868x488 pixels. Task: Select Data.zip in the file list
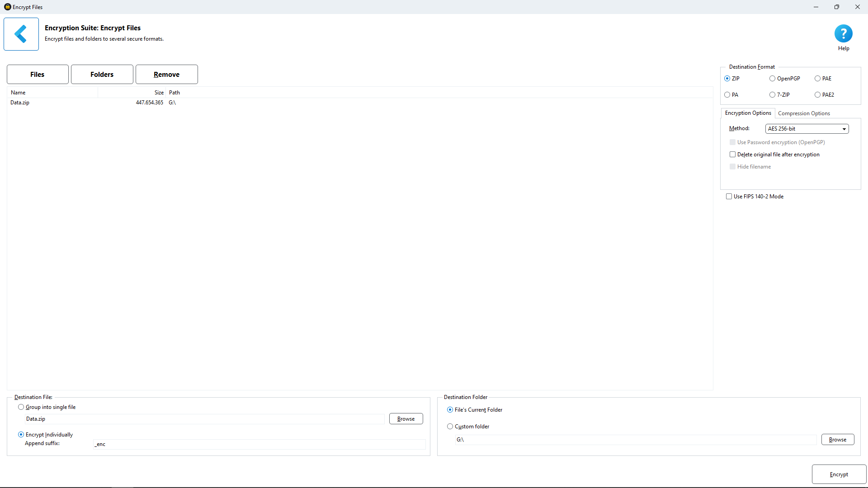[x=19, y=103]
